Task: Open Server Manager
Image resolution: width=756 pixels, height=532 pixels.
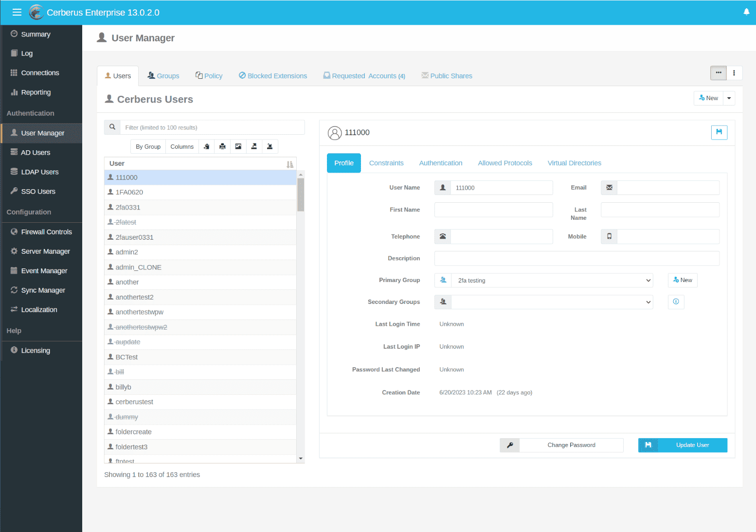Action: pyautogui.click(x=45, y=251)
